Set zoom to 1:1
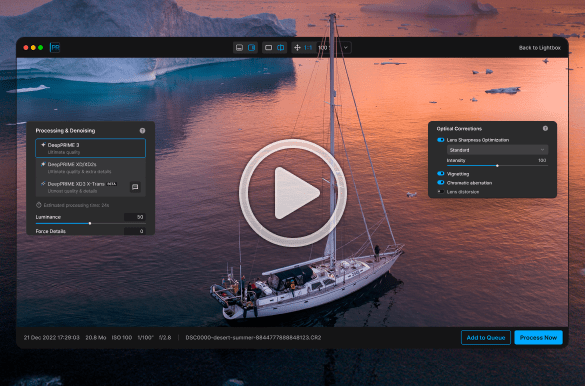Viewport: 585px width, 386px height. (308, 47)
